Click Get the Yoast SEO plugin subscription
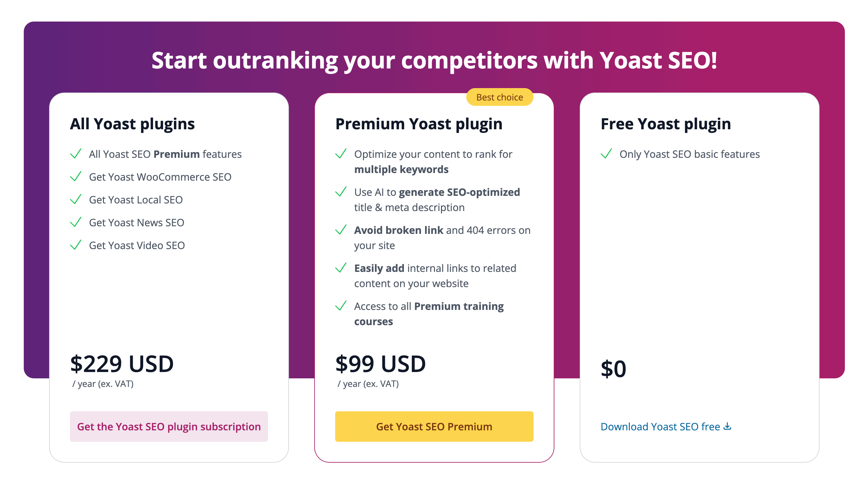This screenshot has height=488, width=868. (x=169, y=426)
